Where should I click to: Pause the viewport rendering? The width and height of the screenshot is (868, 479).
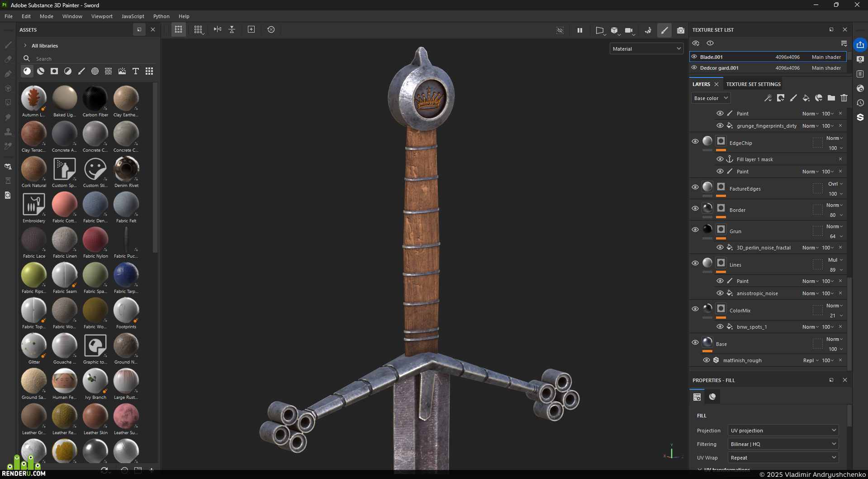pos(580,30)
